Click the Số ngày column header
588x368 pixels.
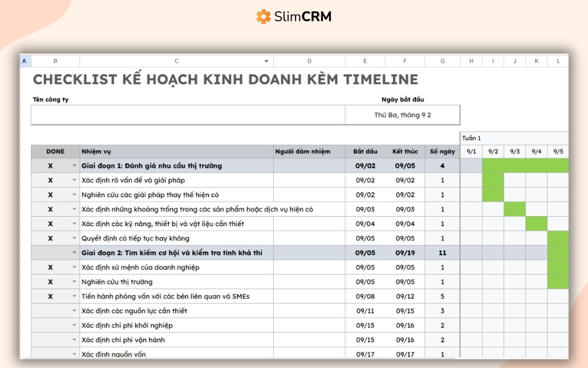443,151
